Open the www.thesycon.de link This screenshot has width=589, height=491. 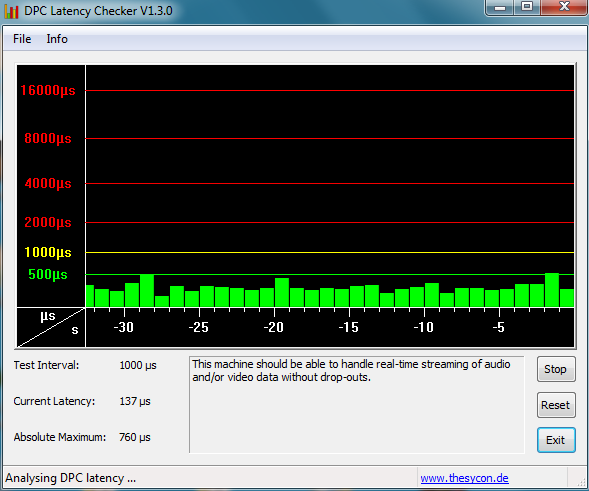(x=464, y=478)
